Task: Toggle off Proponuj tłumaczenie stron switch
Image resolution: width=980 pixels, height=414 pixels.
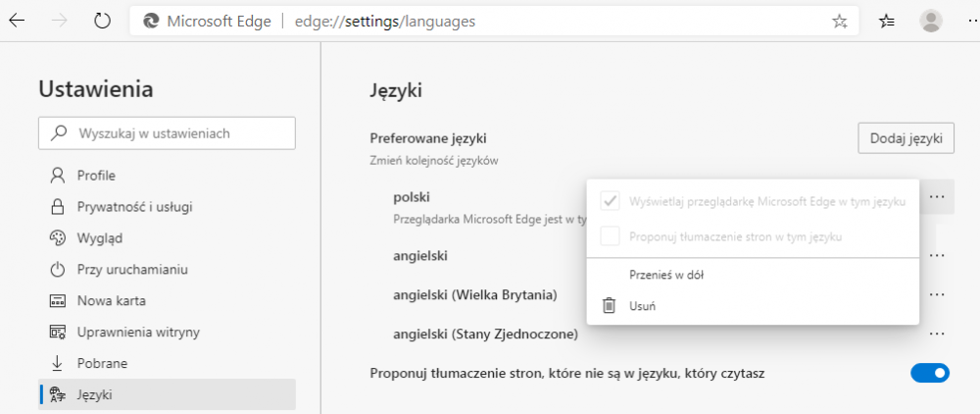Action: coord(929,373)
